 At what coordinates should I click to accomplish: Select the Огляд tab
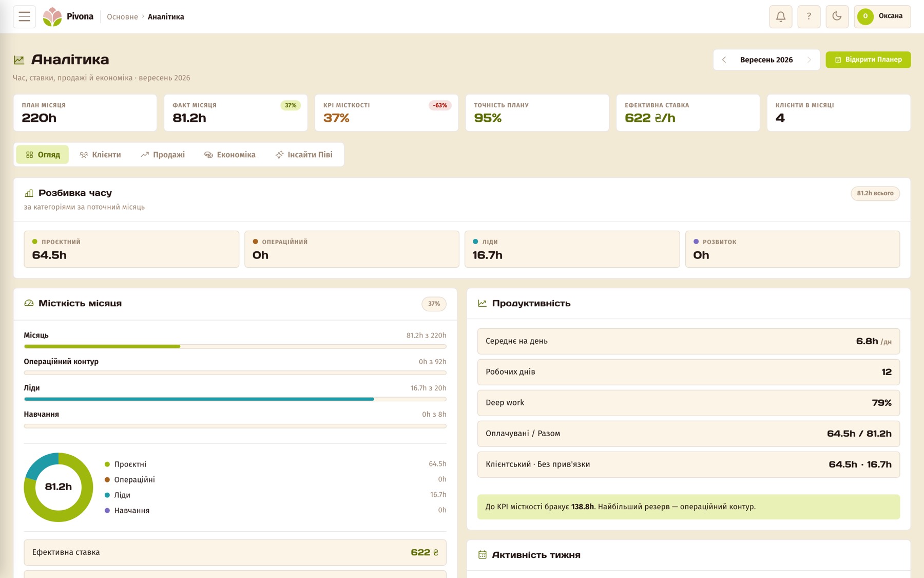pyautogui.click(x=43, y=155)
